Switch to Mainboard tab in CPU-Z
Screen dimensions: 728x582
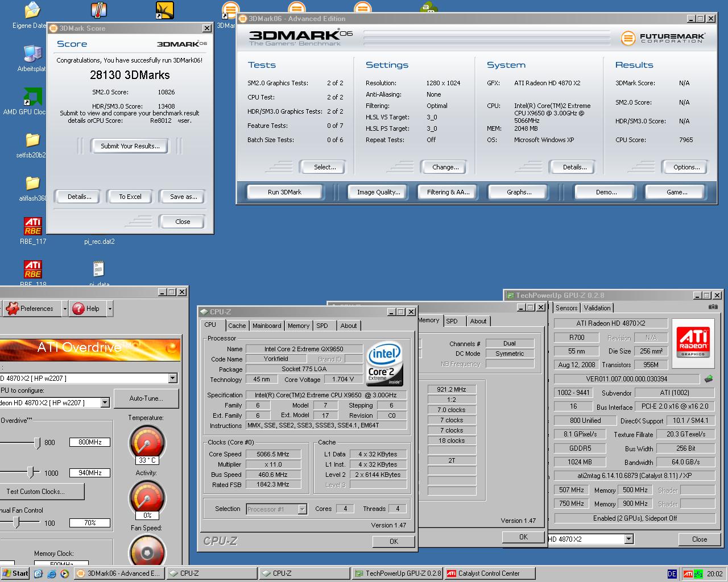click(267, 326)
